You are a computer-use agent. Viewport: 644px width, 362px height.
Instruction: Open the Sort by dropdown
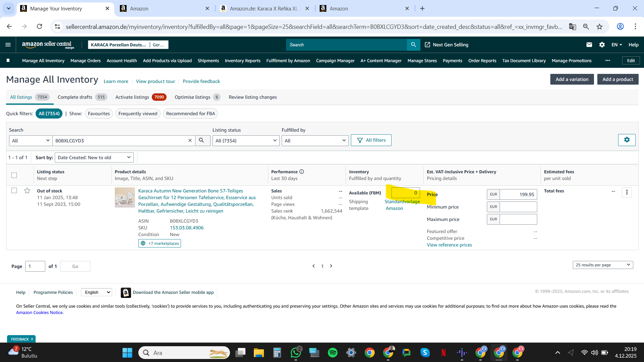coord(94,157)
